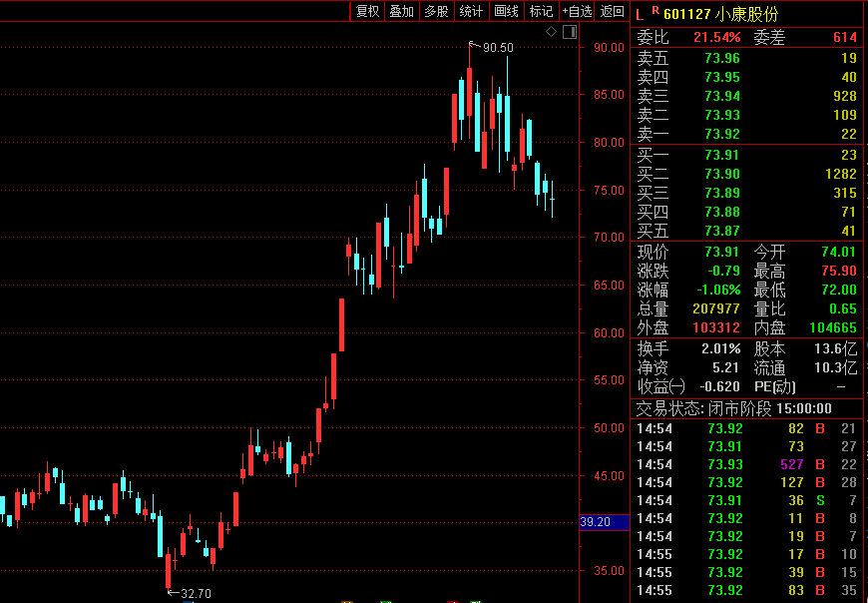Viewport: 868px width, 603px height.
Task: Open the 复权 price adjustment menu
Action: point(367,11)
